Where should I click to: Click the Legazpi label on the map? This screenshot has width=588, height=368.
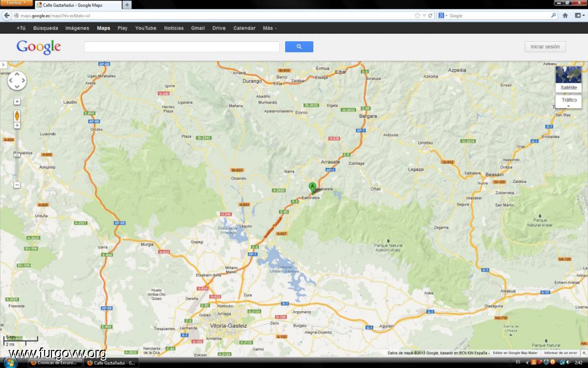[416, 169]
